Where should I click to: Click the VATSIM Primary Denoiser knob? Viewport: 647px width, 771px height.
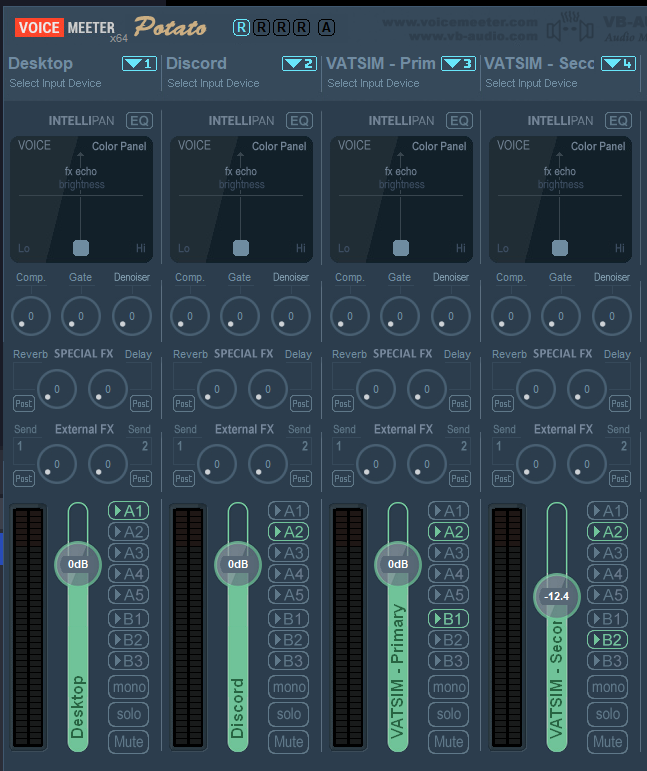point(450,316)
